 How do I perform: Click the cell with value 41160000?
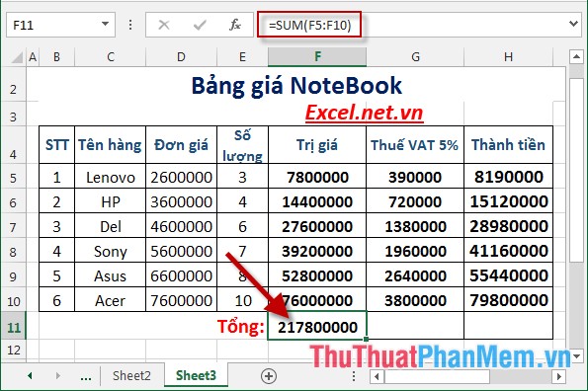508,251
